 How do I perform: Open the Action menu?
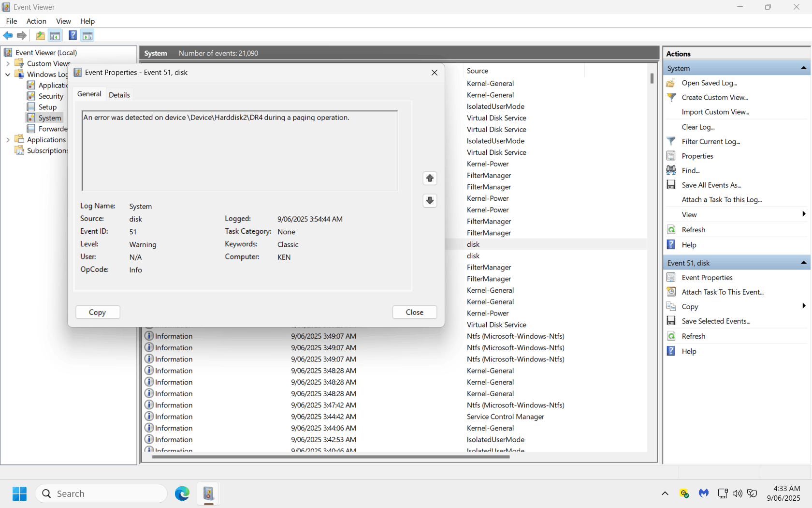[36, 21]
